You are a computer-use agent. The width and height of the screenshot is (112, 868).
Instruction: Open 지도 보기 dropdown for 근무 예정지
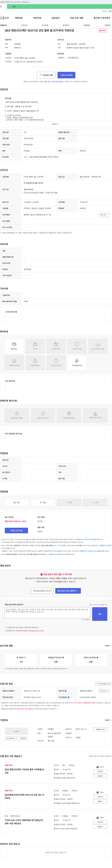(x=104, y=215)
